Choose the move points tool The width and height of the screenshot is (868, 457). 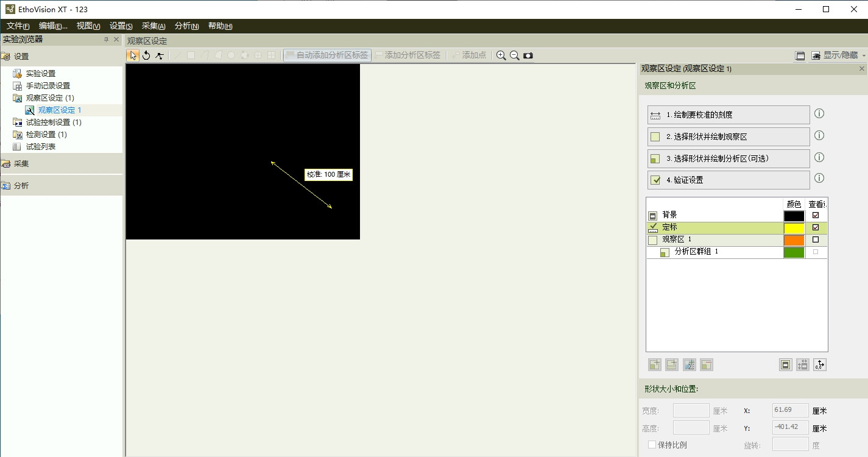[160, 55]
